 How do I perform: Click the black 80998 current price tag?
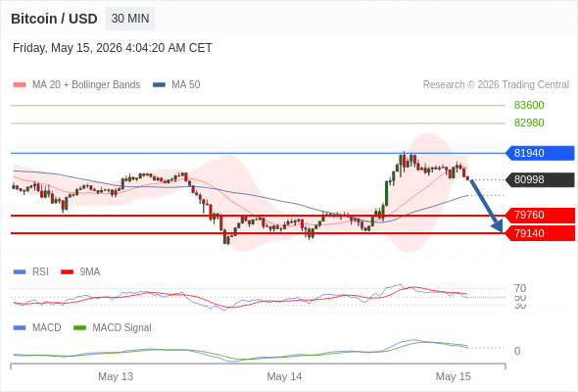tap(540, 180)
